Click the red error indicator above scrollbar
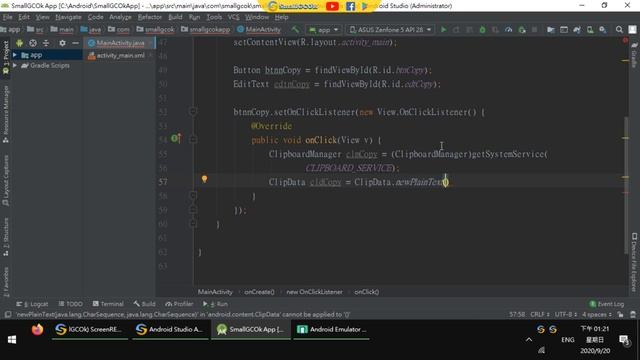Viewport: 640px width, 360px height. (x=625, y=40)
